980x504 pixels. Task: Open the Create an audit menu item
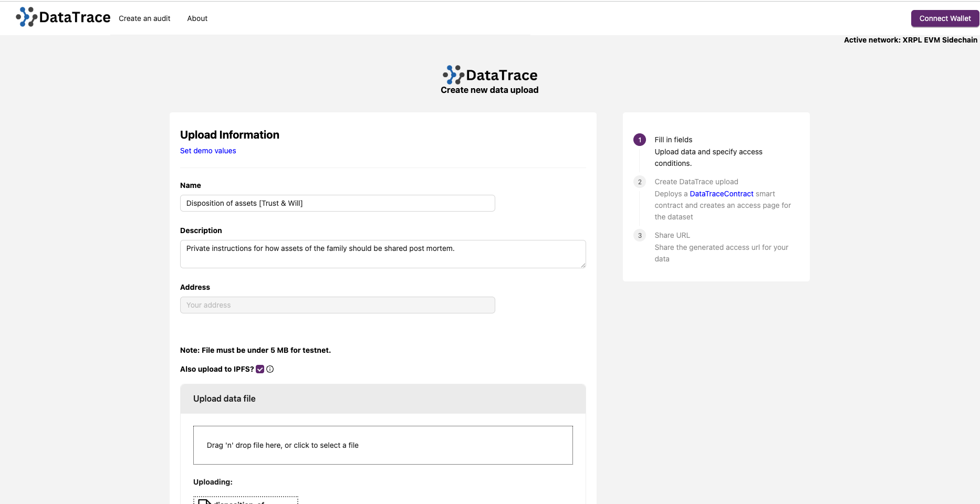click(x=144, y=18)
